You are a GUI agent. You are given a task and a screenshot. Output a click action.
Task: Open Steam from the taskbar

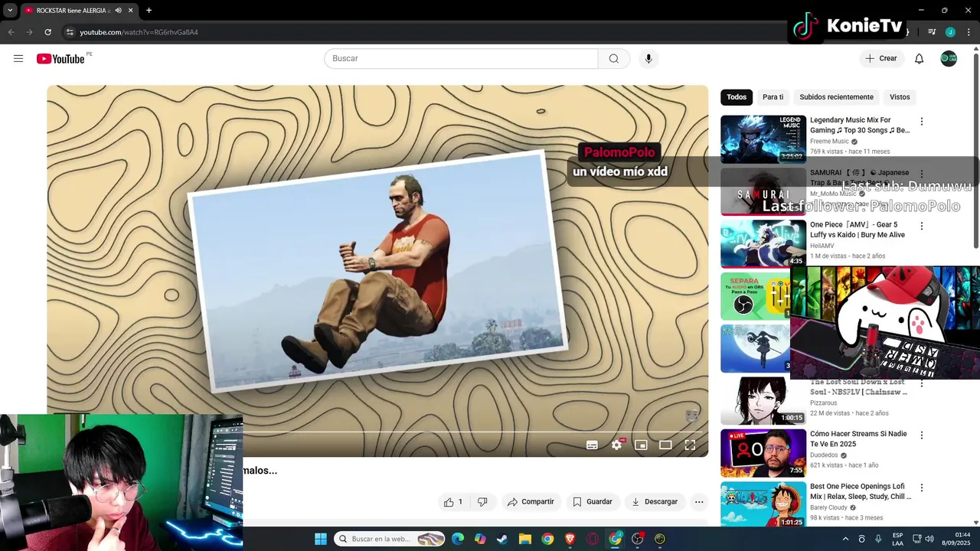click(502, 539)
